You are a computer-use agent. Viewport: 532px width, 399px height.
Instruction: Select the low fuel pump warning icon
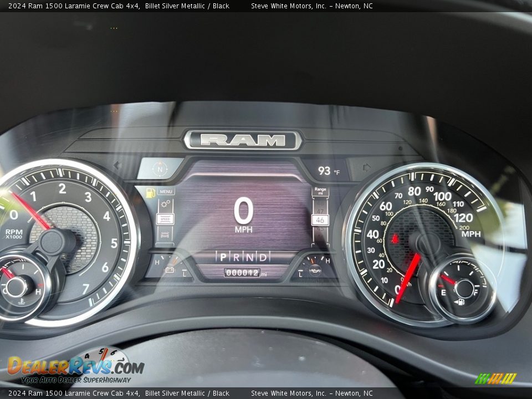pyautogui.click(x=151, y=192)
